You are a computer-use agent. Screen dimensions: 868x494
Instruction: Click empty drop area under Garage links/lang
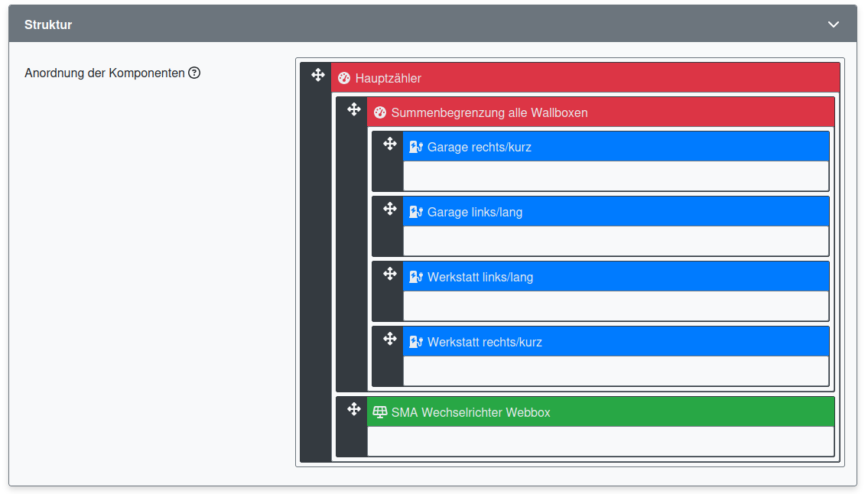(616, 240)
